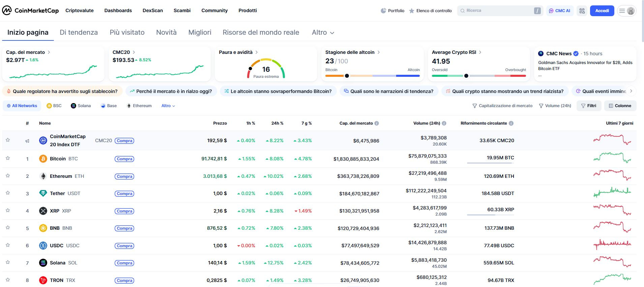Click the Tether coin icon
Screen dimensions: 644x287
click(43, 193)
